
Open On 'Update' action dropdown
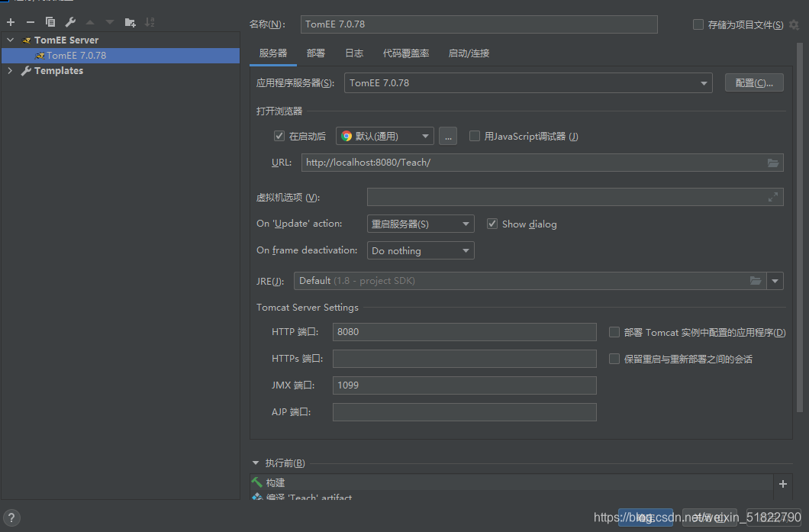click(x=421, y=224)
